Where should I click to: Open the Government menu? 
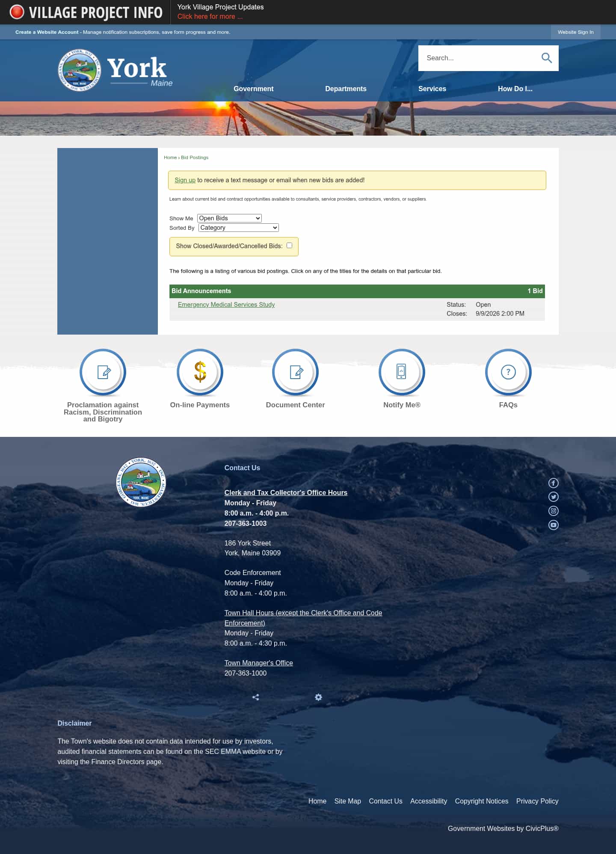coord(253,89)
